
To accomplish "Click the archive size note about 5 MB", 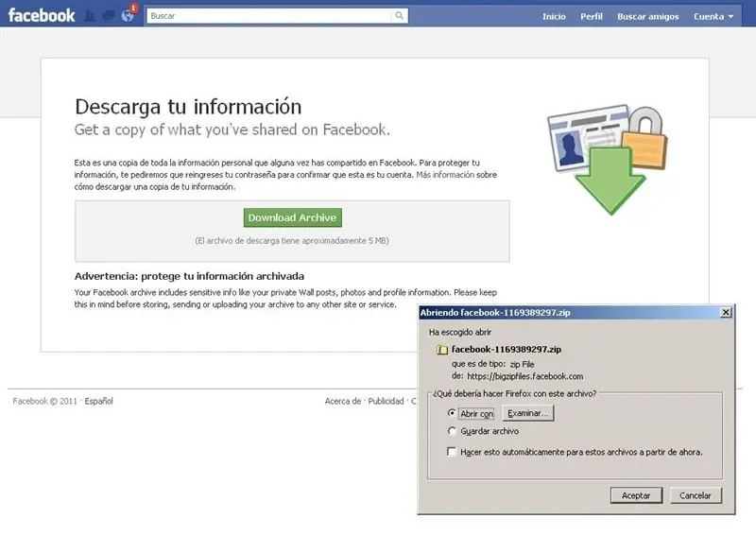I will click(x=292, y=240).
